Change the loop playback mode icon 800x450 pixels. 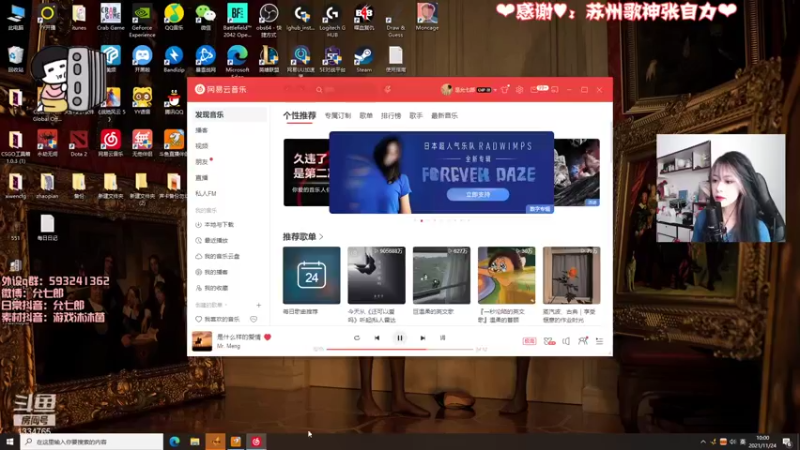pos(357,338)
